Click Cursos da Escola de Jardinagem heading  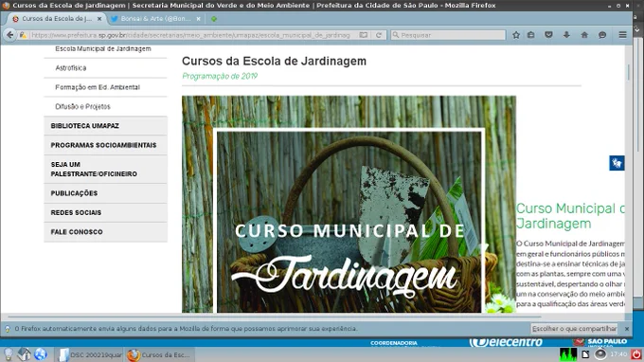274,61
